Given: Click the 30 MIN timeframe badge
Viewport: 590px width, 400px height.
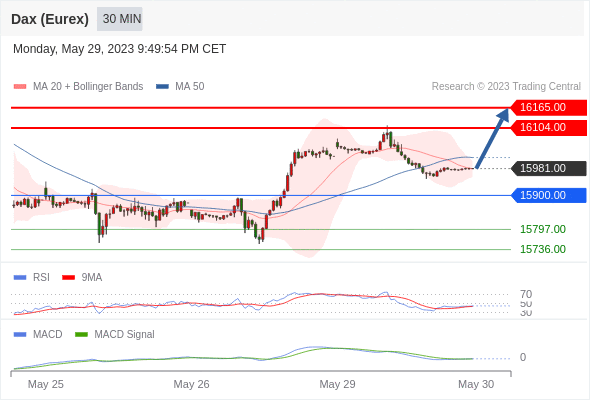Looking at the screenshot, I should 120,19.
